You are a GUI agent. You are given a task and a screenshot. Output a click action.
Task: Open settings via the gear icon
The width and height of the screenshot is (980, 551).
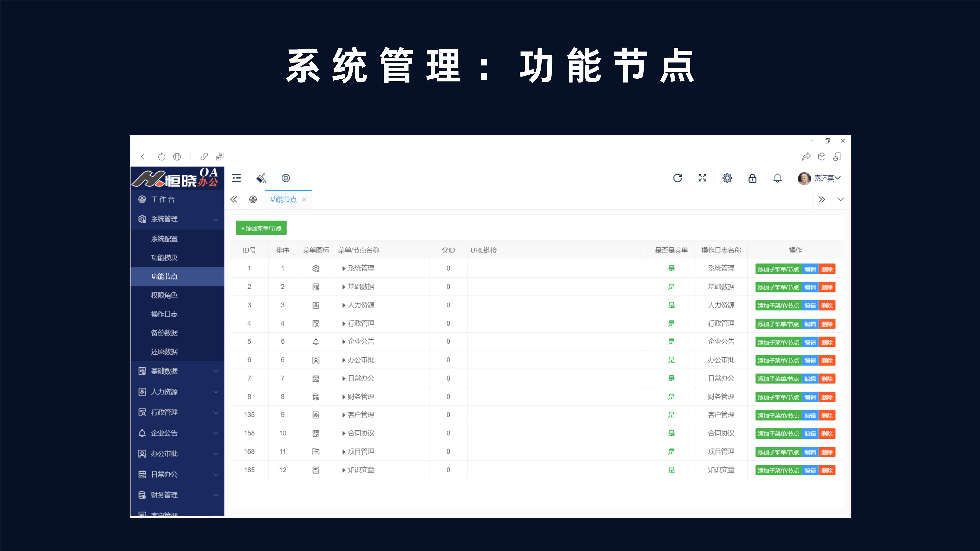[727, 178]
